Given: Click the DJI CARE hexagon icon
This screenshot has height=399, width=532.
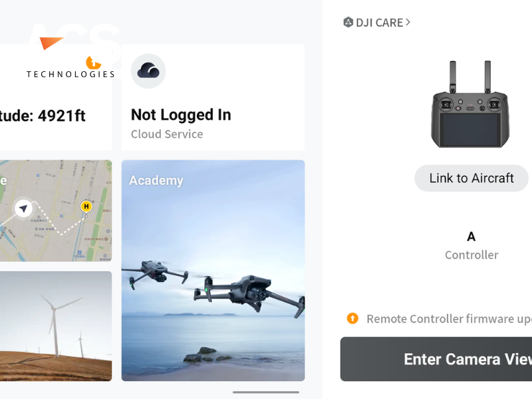Looking at the screenshot, I should click(348, 23).
